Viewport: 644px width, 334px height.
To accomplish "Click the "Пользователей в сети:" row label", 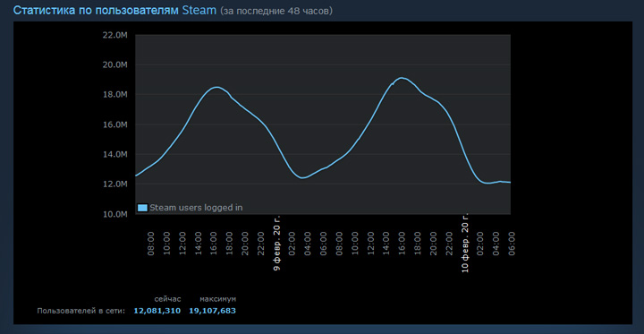I will (x=80, y=311).
